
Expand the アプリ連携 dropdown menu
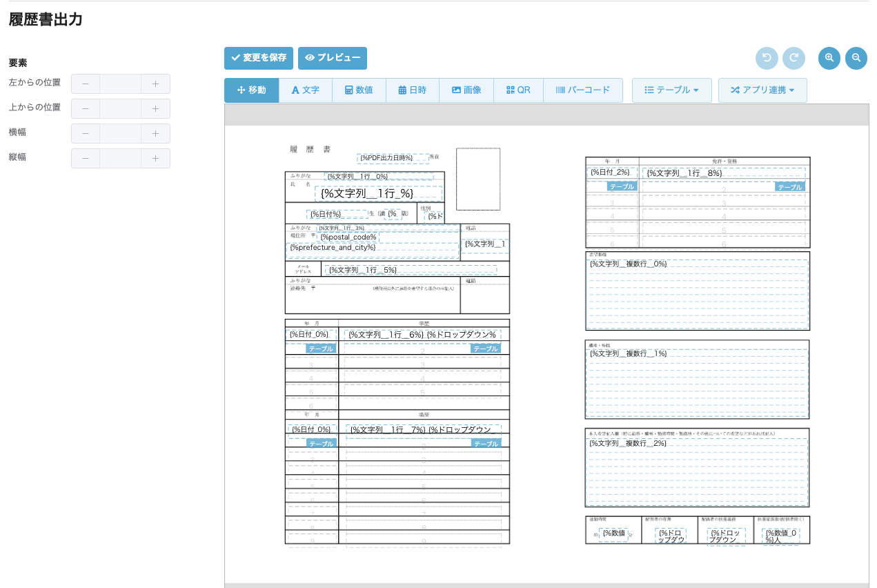point(762,90)
